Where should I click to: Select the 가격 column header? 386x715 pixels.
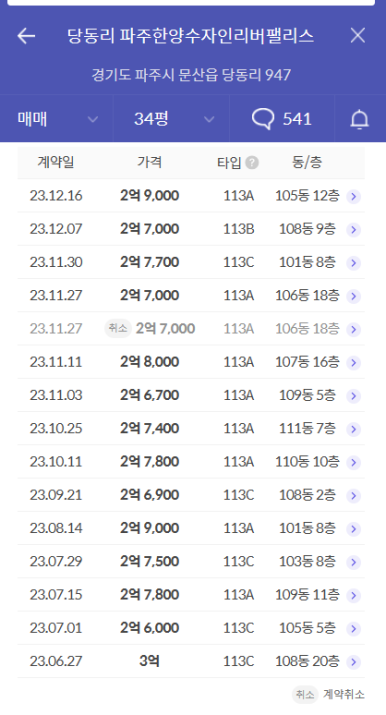coord(149,162)
